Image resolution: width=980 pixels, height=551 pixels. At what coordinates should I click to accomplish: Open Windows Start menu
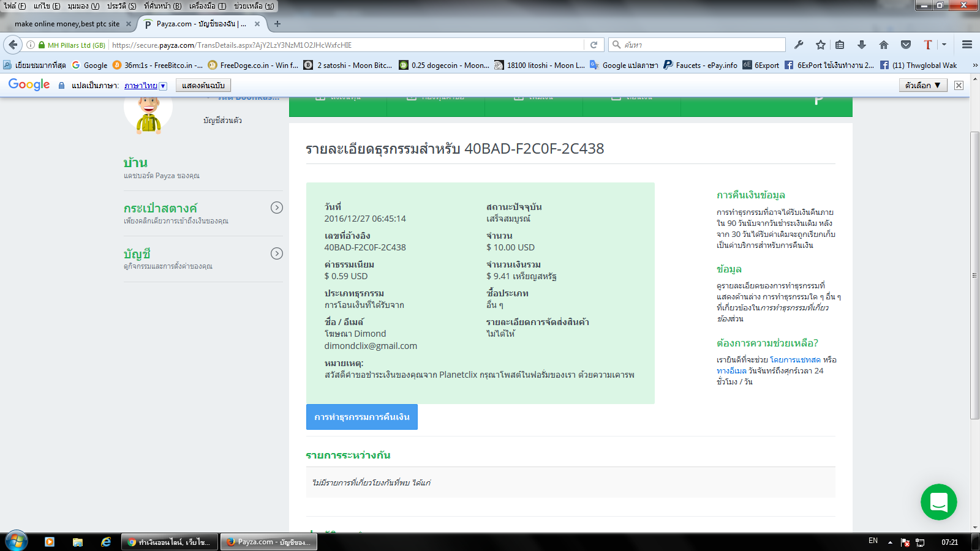(16, 542)
